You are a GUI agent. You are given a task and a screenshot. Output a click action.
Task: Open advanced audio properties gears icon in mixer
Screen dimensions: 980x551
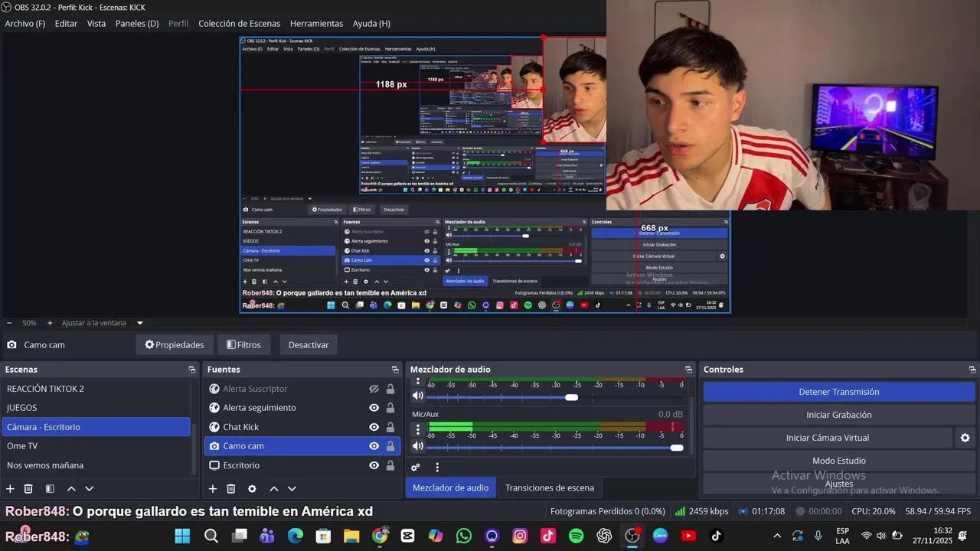416,468
